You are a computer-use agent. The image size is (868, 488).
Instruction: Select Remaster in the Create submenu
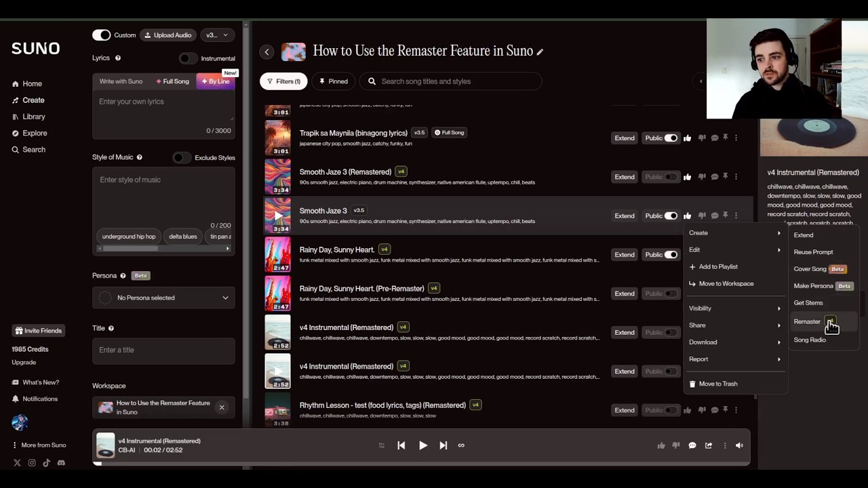(824, 322)
